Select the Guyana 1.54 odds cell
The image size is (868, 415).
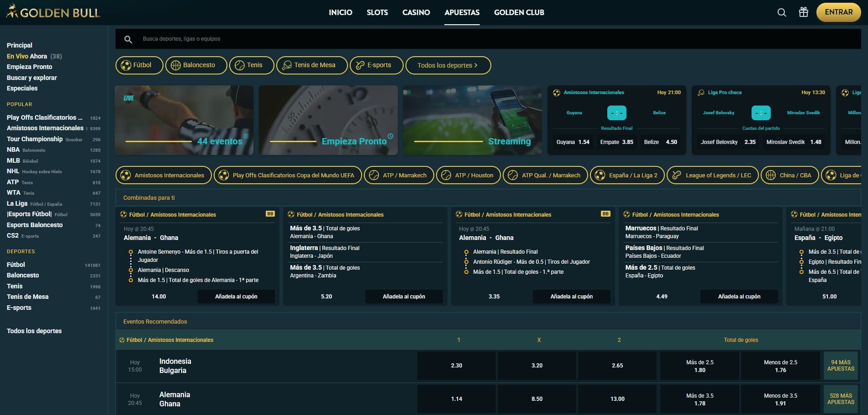click(573, 142)
